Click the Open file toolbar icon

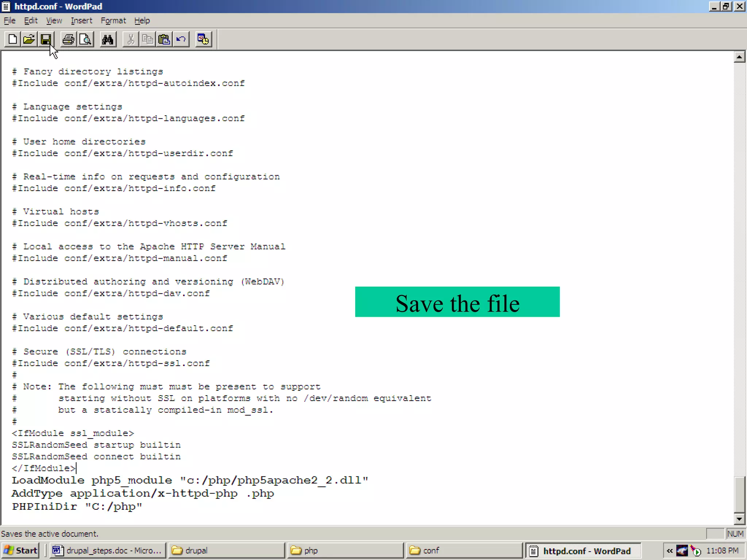coord(29,39)
